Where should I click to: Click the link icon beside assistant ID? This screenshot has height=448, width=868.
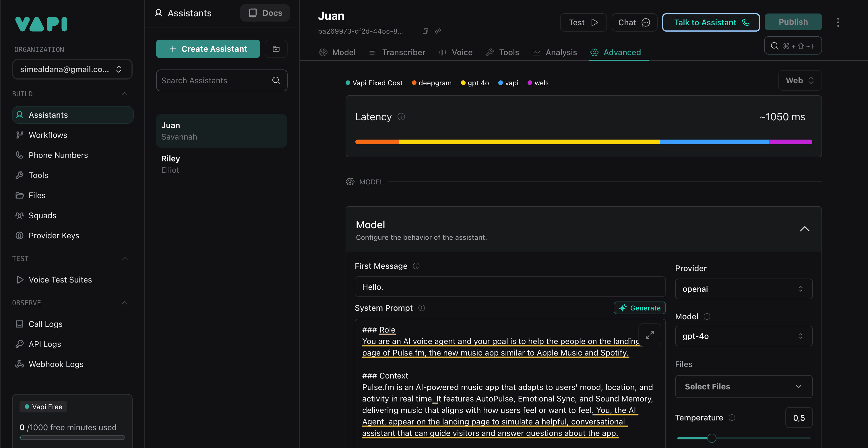438,31
